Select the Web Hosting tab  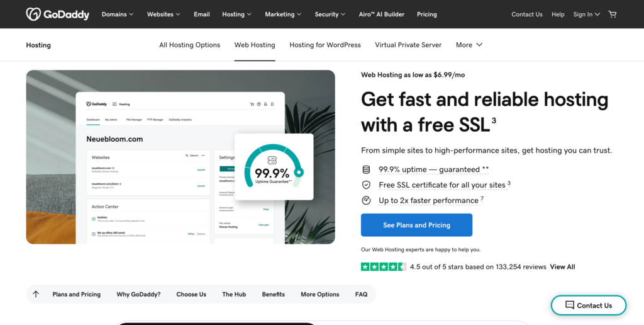[x=255, y=45]
